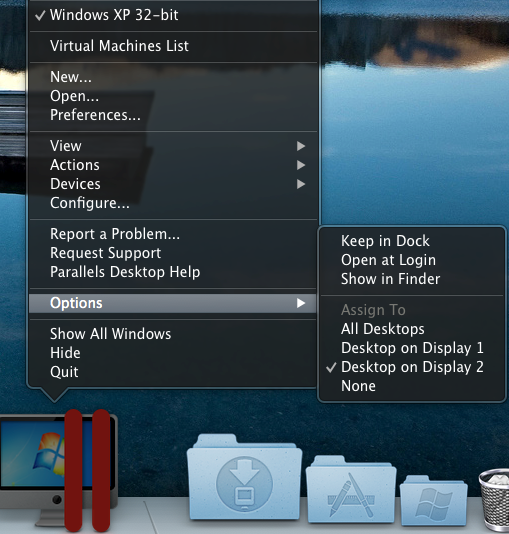Quit Parallels Desktop from the menu
Screen dimensions: 509x534
(173, 372)
